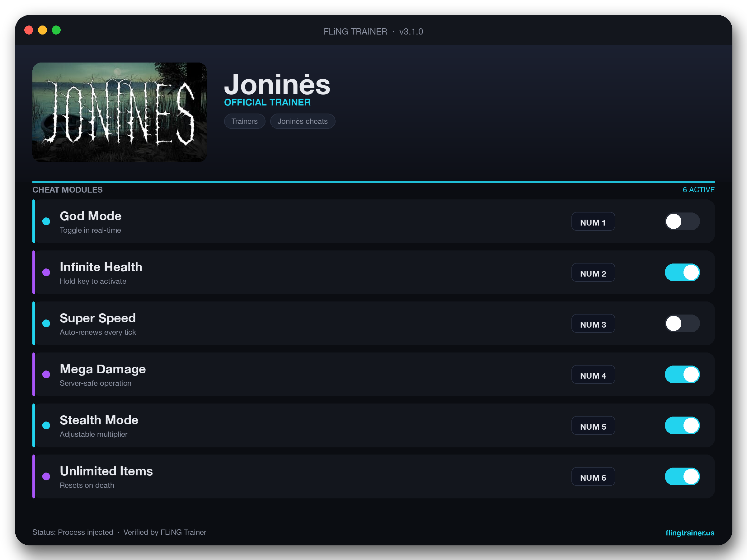The image size is (747, 560).
Task: Open the Joninės cheats tag
Action: pos(303,121)
